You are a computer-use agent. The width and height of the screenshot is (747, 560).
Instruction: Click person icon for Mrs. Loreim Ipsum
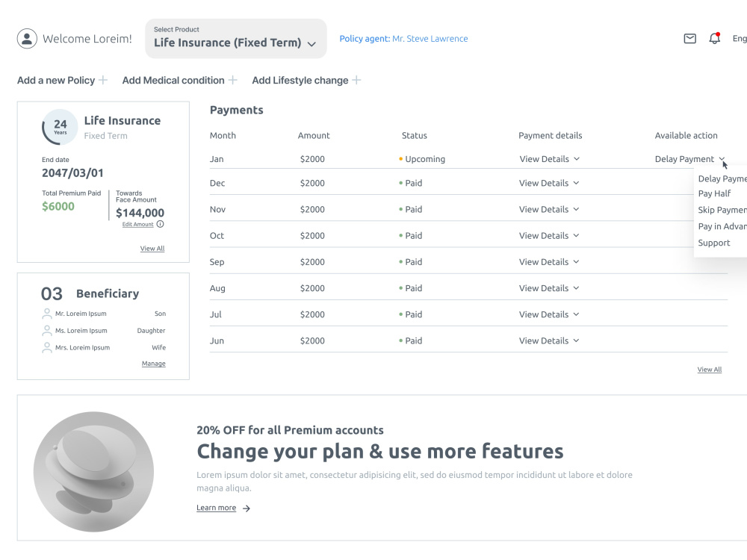[46, 348]
